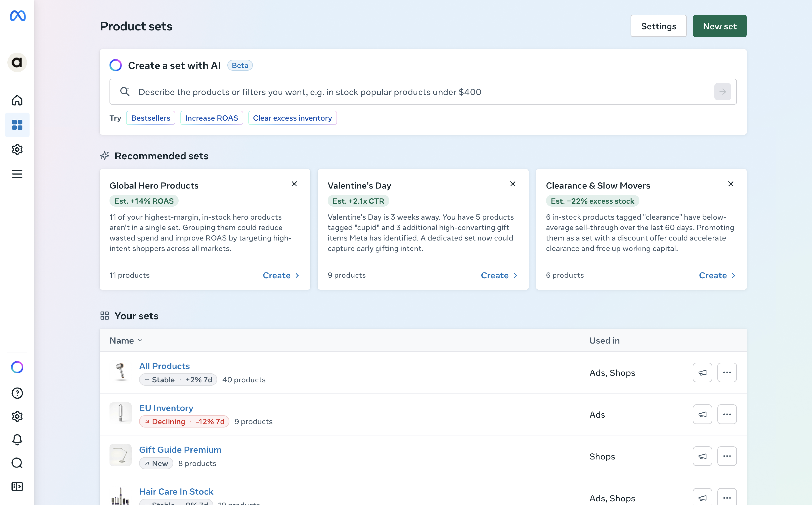This screenshot has width=812, height=505.
Task: Open the hamburger menu icon in sidebar
Action: (x=17, y=174)
